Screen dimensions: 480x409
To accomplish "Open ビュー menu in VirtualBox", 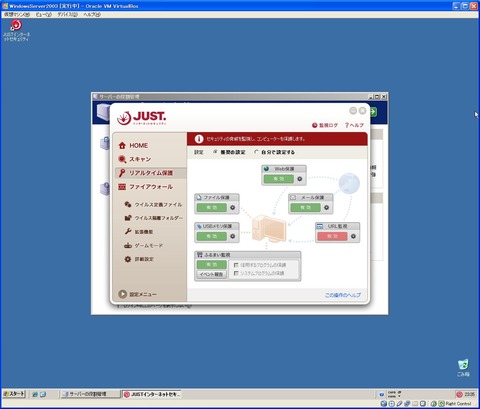I will (44, 14).
